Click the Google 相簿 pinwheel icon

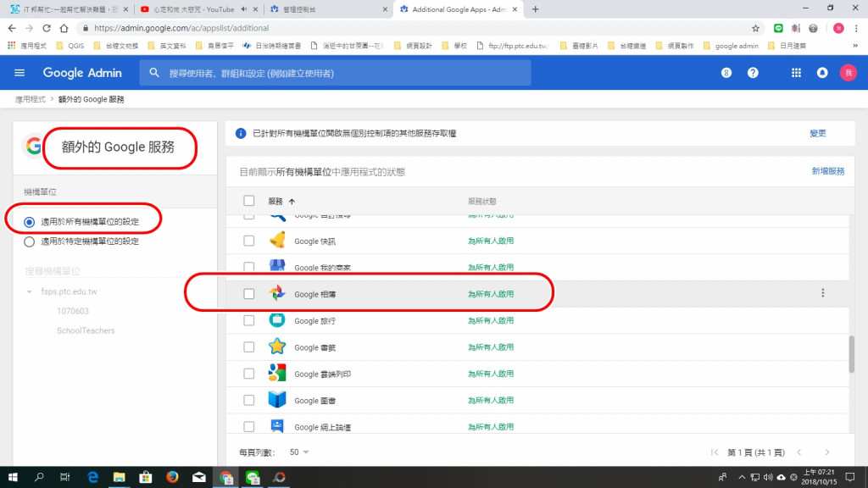(277, 294)
